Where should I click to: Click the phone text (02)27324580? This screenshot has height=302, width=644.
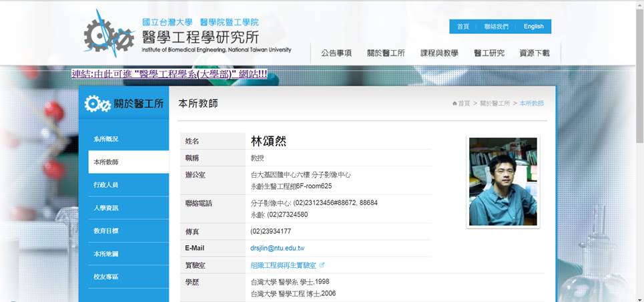pos(288,214)
